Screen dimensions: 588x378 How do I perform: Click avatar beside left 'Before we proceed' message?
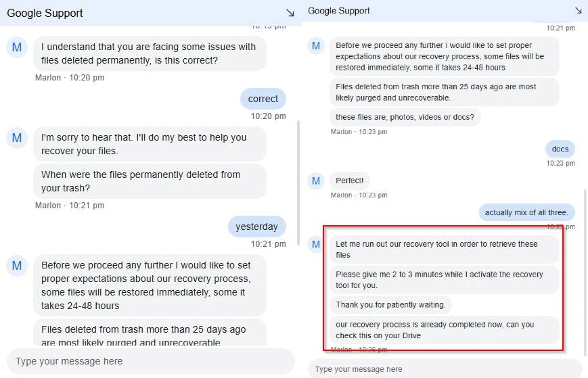(17, 266)
